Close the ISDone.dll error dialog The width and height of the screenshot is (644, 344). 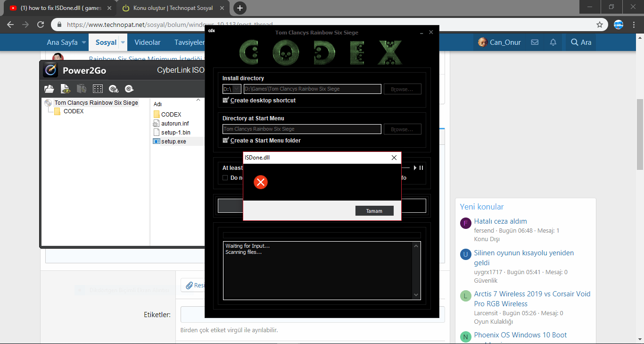[394, 158]
